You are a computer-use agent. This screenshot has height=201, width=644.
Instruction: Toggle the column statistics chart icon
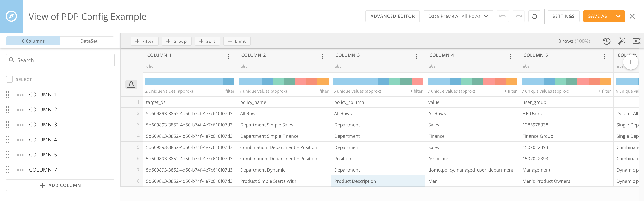click(131, 85)
